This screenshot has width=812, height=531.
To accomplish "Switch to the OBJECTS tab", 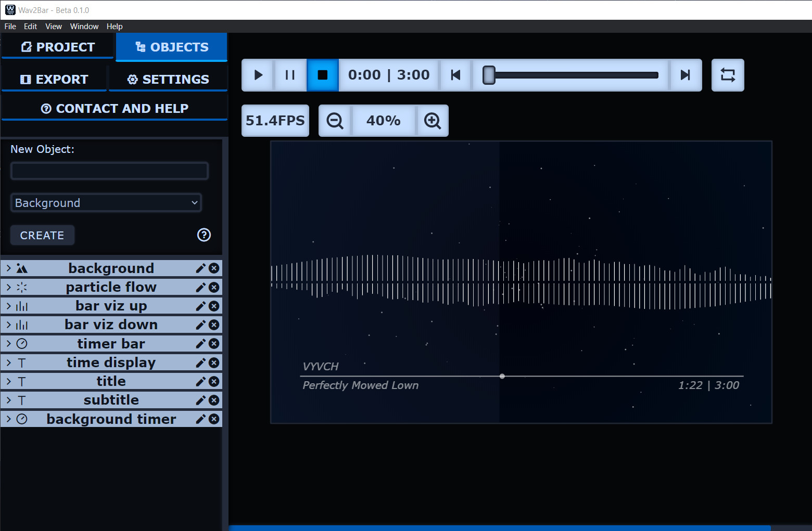I will click(x=172, y=47).
